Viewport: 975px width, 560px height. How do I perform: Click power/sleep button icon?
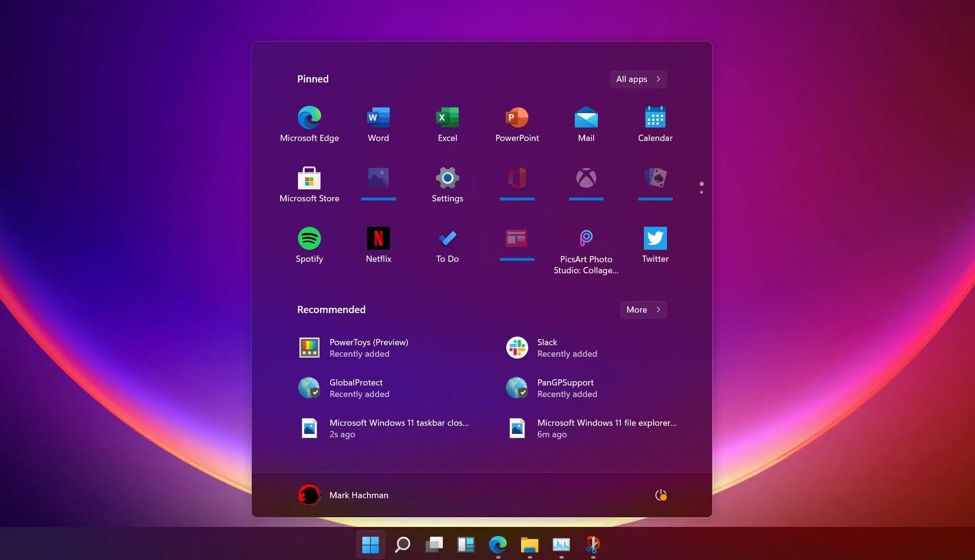pos(660,494)
